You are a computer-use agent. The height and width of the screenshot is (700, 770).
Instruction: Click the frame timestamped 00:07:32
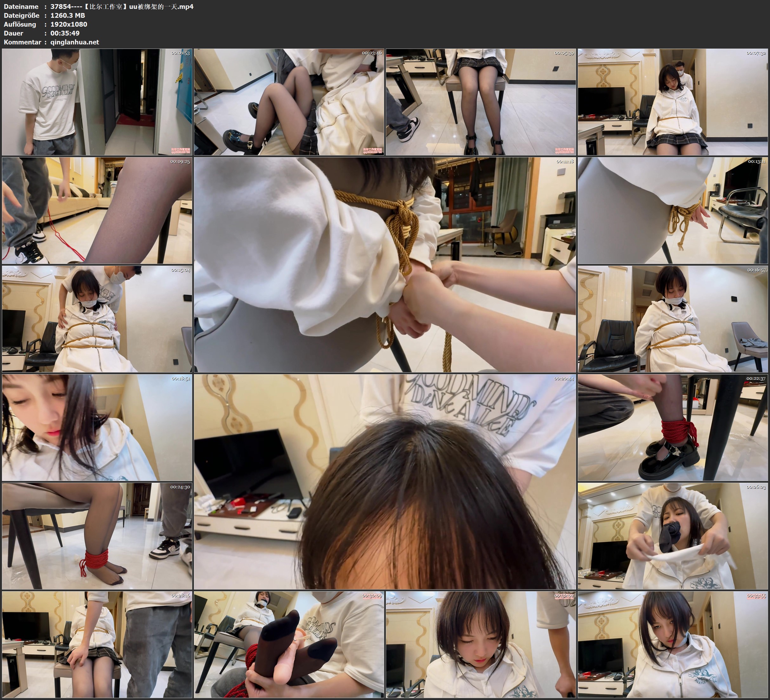click(673, 102)
